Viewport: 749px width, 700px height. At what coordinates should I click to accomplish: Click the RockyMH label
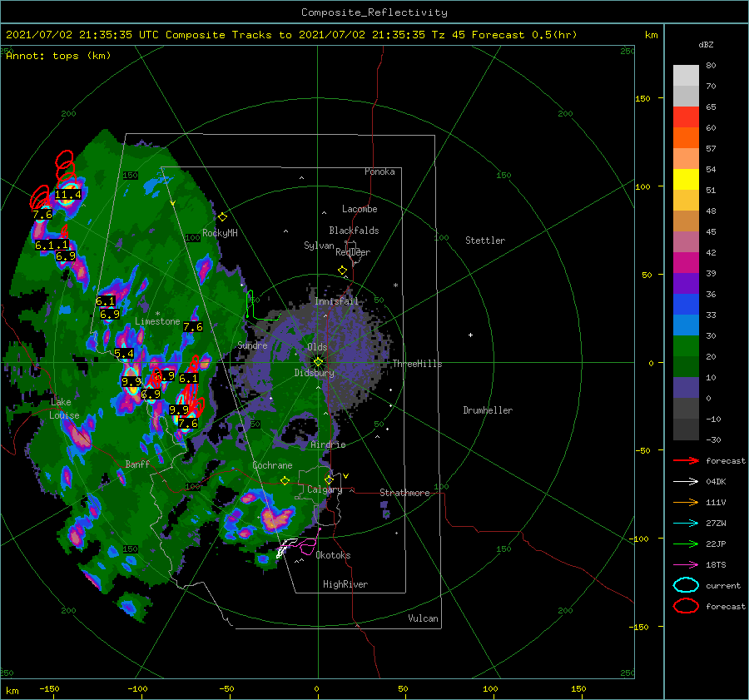pos(221,233)
